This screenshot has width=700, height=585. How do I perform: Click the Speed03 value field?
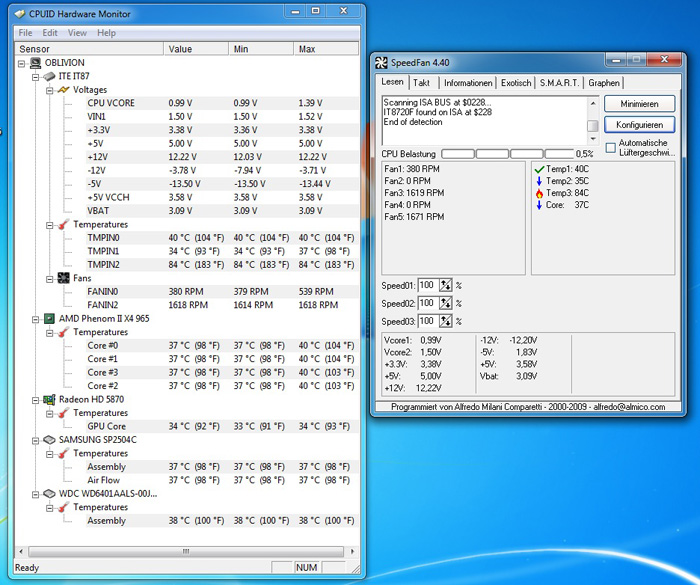428,322
